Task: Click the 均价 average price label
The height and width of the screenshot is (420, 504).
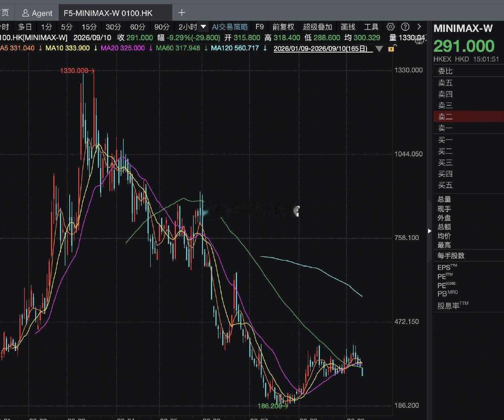Action: (x=444, y=236)
